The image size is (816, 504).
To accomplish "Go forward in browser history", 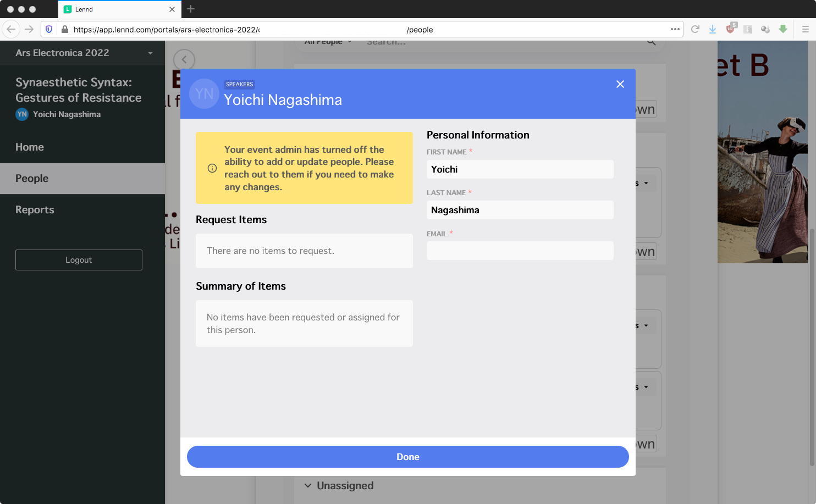I will 29,29.
